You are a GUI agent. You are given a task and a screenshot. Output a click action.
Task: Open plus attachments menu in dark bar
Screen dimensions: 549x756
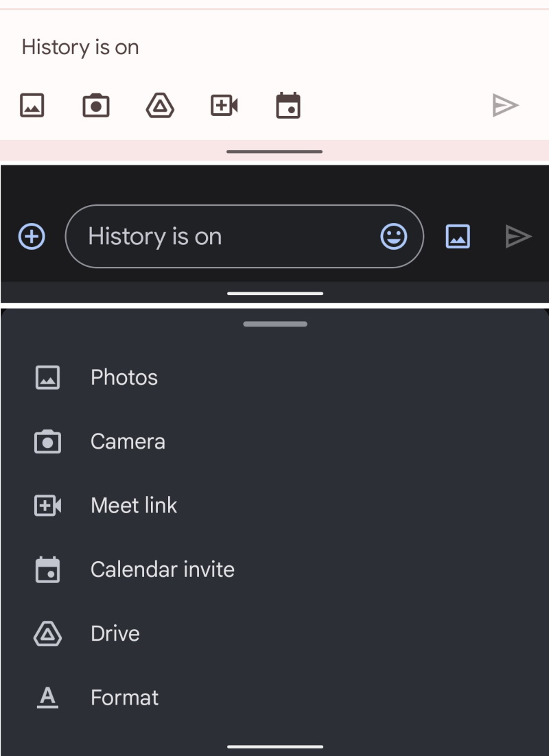coord(32,236)
